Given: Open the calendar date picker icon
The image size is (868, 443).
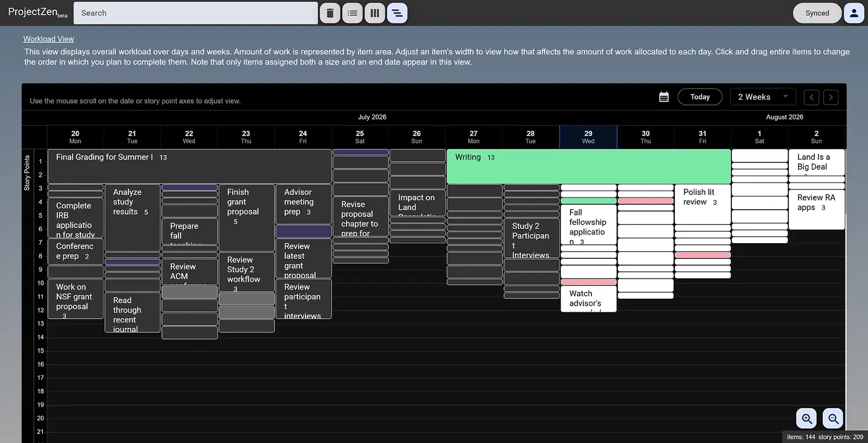Looking at the screenshot, I should tap(664, 97).
